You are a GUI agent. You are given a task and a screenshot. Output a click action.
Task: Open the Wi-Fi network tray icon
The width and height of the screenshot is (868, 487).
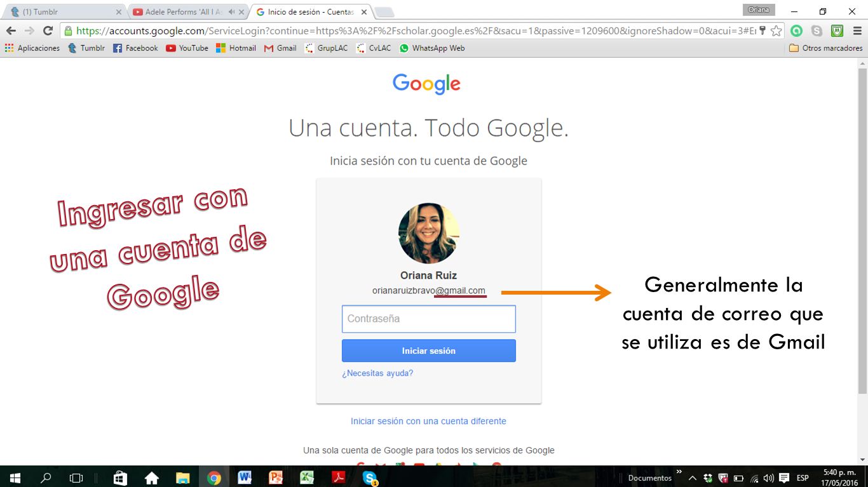754,478
